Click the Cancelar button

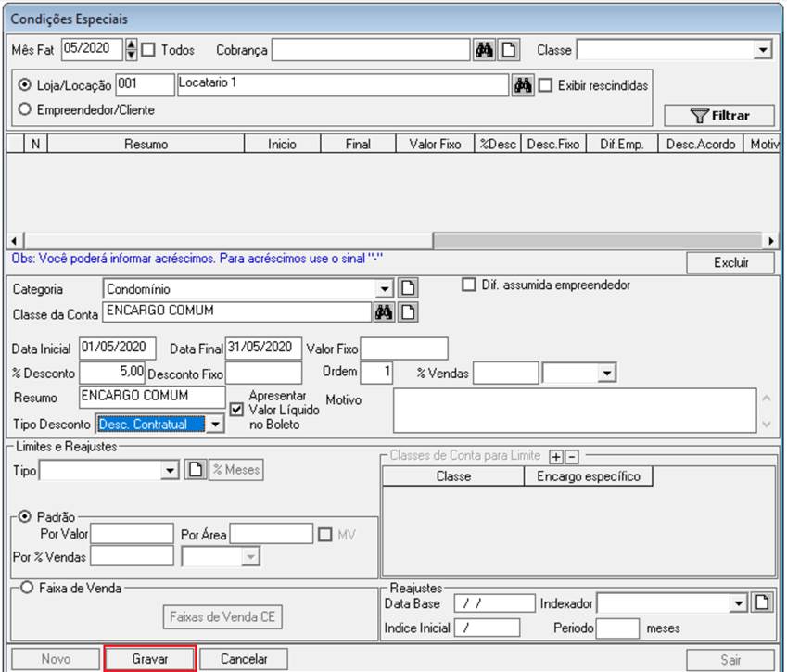(244, 658)
